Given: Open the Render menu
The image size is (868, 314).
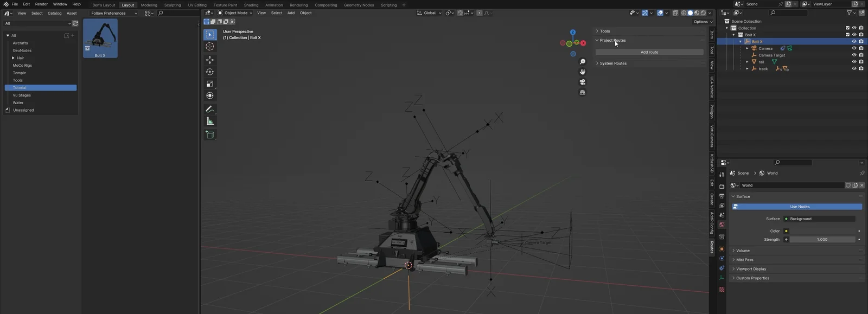Looking at the screenshot, I should [x=41, y=4].
